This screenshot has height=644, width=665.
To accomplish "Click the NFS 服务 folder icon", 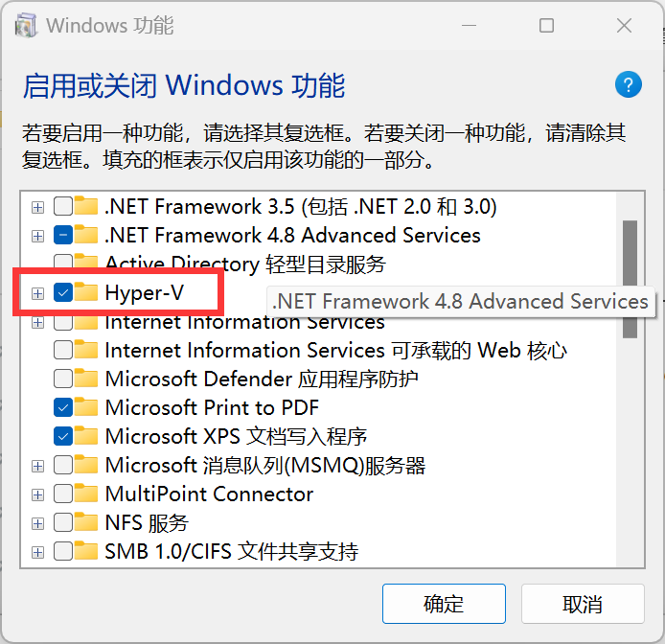I will 87,522.
